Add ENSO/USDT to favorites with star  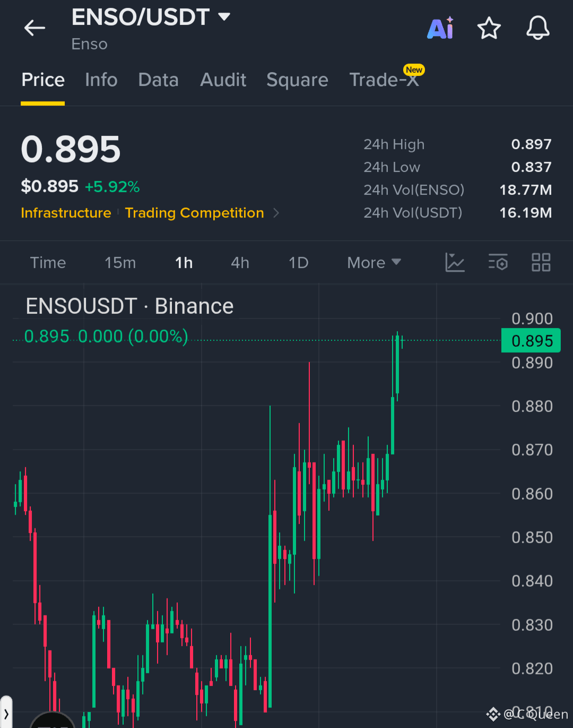(x=489, y=28)
